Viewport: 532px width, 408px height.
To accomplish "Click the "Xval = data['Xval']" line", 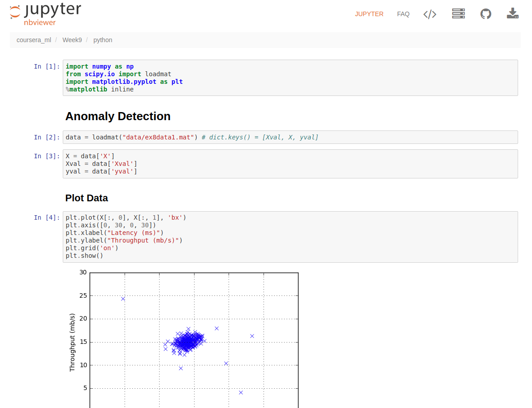I will (101, 164).
